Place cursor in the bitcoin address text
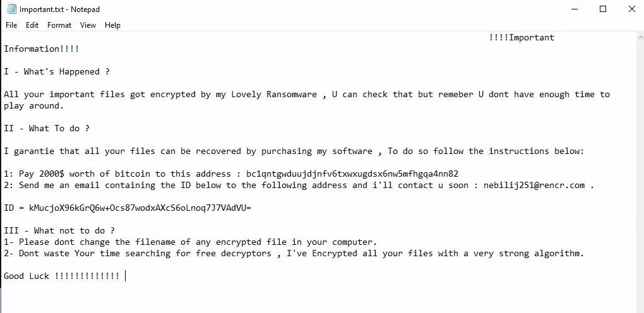 (x=352, y=174)
